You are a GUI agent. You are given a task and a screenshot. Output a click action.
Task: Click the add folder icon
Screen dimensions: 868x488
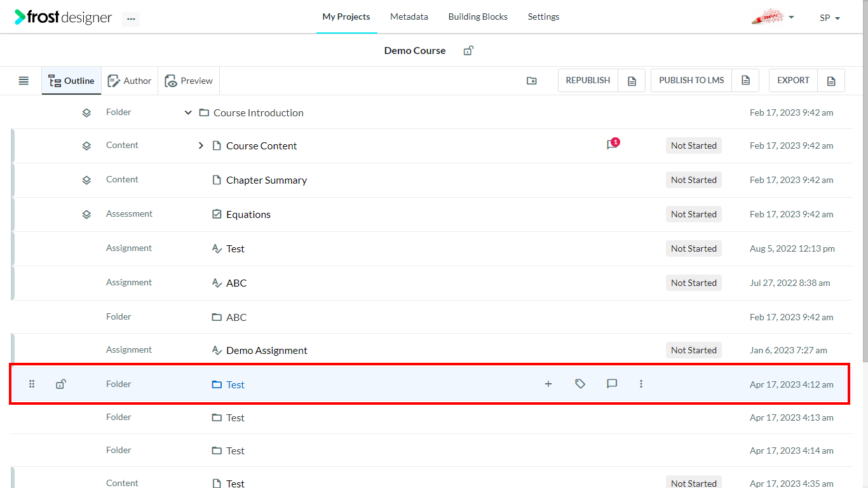coord(532,81)
